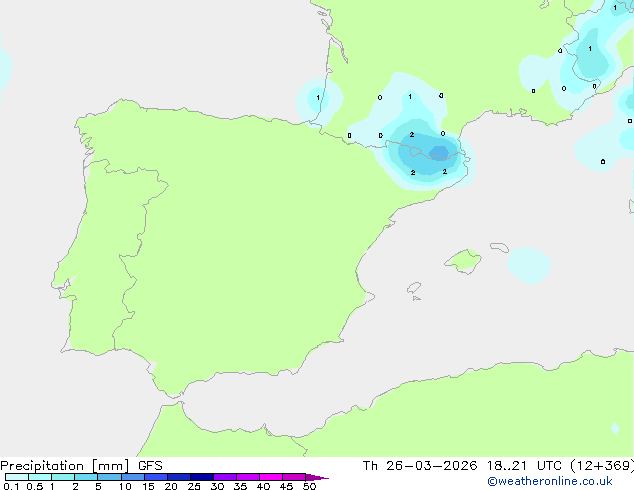Image resolution: width=634 pixels, height=490 pixels.
Task: Click the '30' legend scale label
Action: pyautogui.click(x=217, y=486)
